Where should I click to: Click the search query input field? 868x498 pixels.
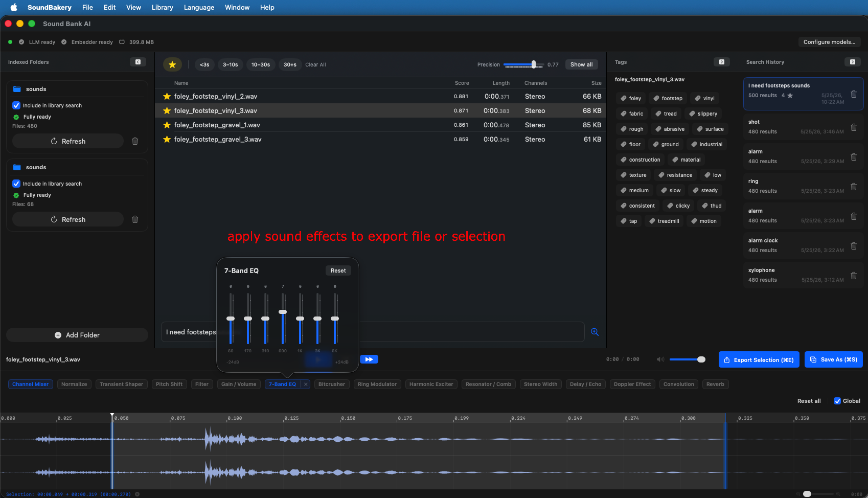click(373, 332)
